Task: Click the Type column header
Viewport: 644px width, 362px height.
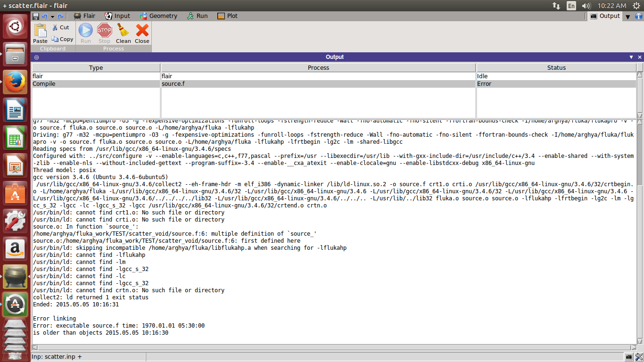Action: pyautogui.click(x=96, y=68)
